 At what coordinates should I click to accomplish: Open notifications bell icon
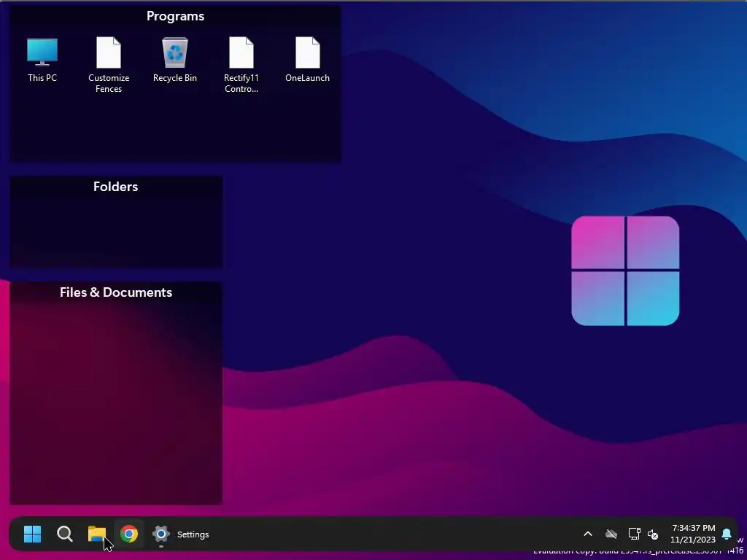click(727, 534)
